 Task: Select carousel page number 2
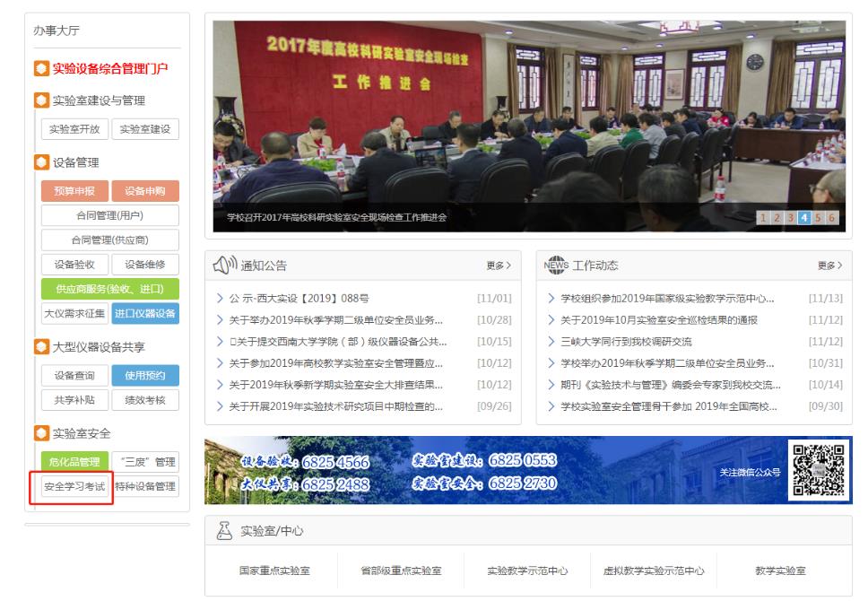[x=778, y=217]
